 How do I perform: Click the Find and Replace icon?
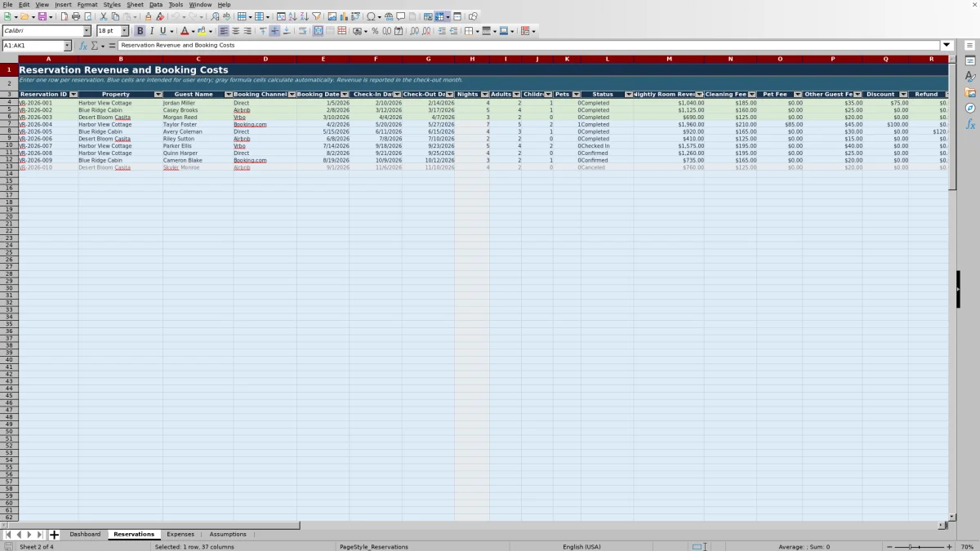tap(215, 16)
